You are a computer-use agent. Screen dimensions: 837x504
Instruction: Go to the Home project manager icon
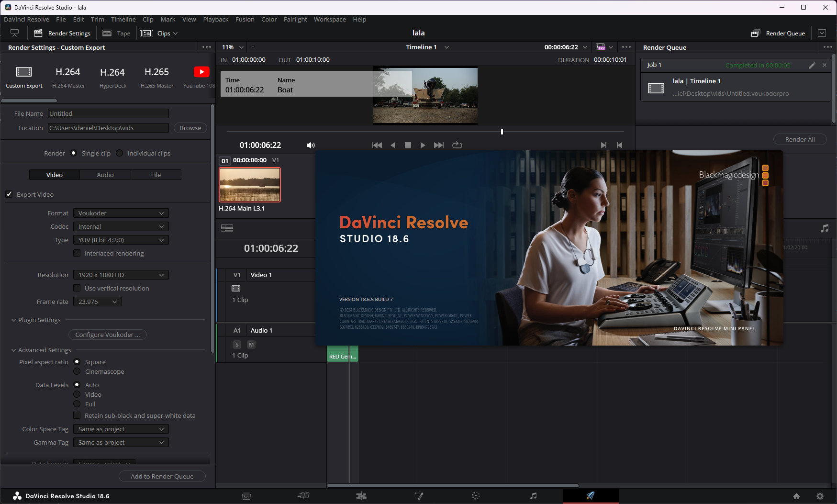tap(796, 496)
